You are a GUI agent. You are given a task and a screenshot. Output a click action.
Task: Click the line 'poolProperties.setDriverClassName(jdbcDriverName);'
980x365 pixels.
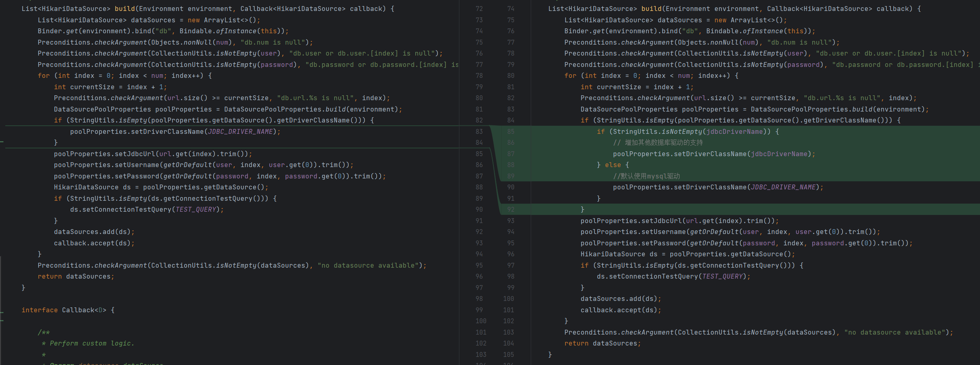pyautogui.click(x=714, y=154)
